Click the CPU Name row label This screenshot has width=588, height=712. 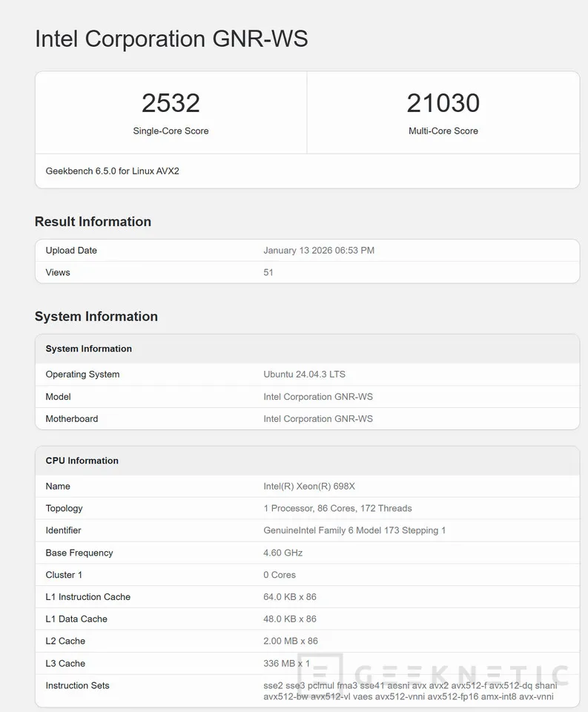pos(58,486)
